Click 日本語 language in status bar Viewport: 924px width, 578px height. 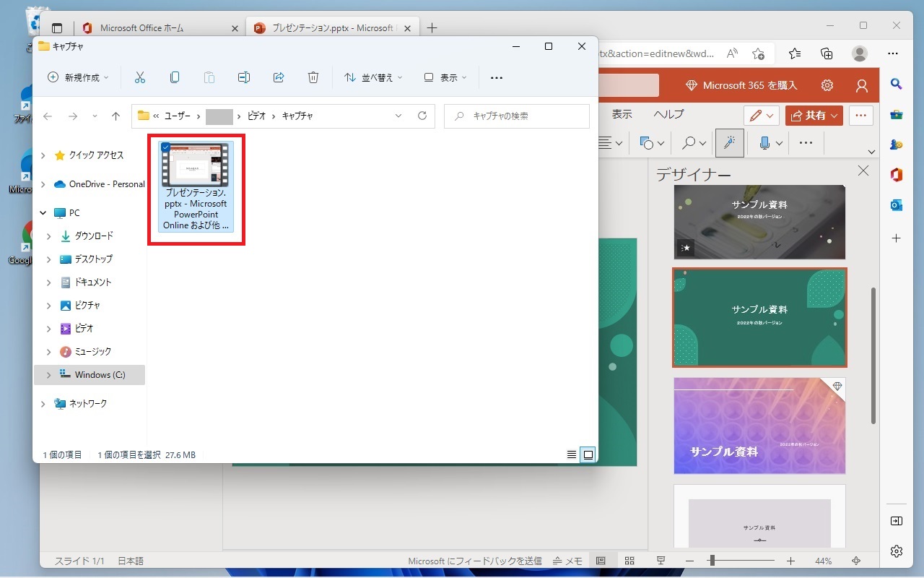coord(131,561)
